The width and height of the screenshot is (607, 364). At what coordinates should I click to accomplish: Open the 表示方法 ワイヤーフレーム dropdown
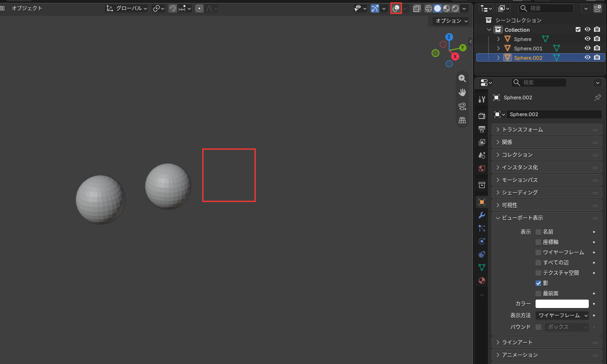coord(562,315)
